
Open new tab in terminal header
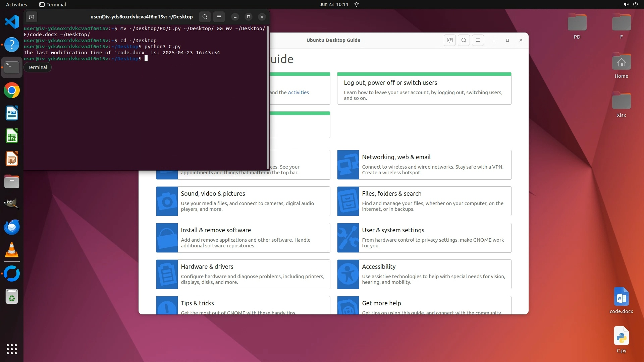pos(32,17)
